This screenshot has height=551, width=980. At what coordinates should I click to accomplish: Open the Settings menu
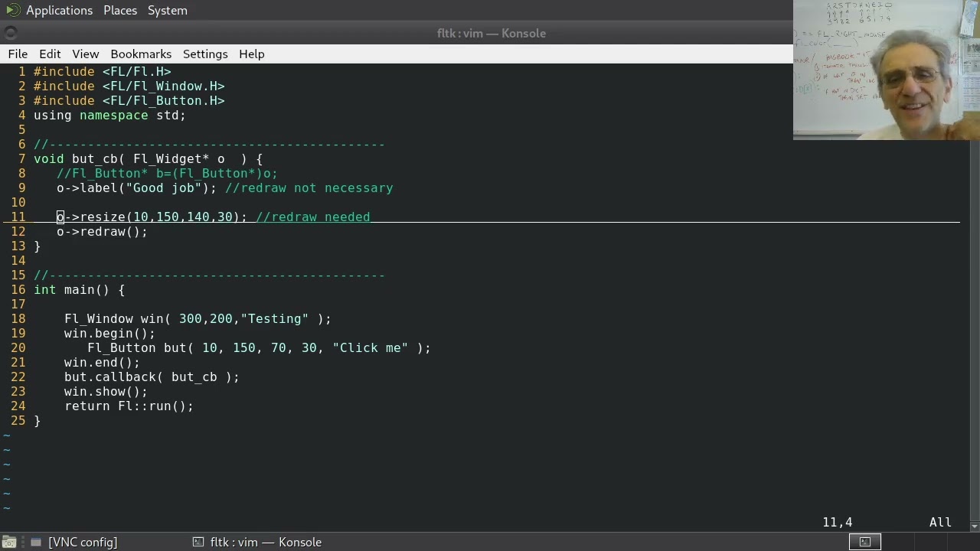click(205, 54)
